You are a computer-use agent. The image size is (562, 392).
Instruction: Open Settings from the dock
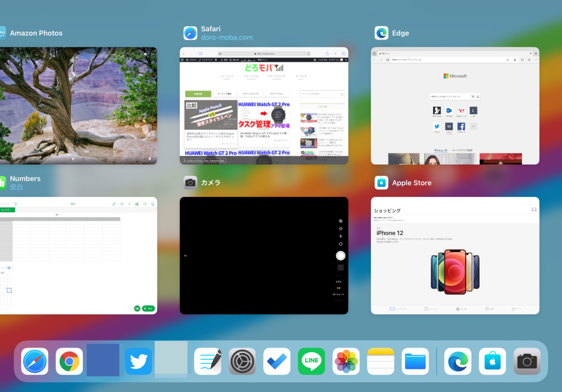click(x=242, y=361)
